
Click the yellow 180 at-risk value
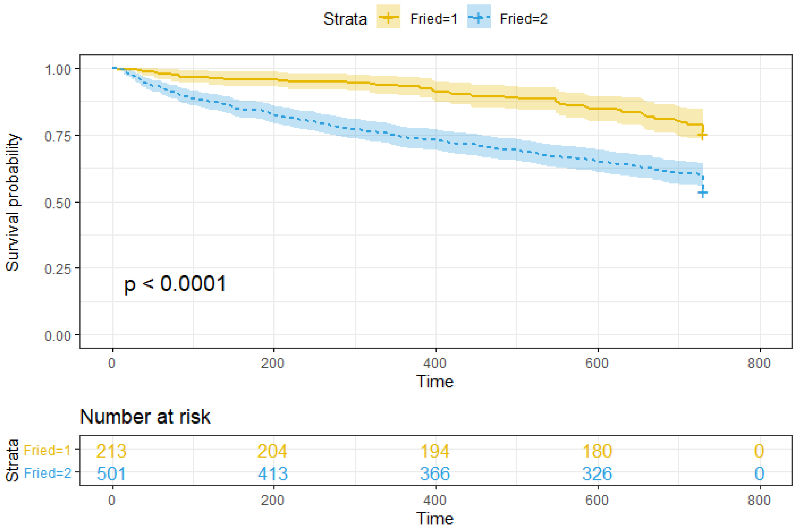(x=597, y=451)
